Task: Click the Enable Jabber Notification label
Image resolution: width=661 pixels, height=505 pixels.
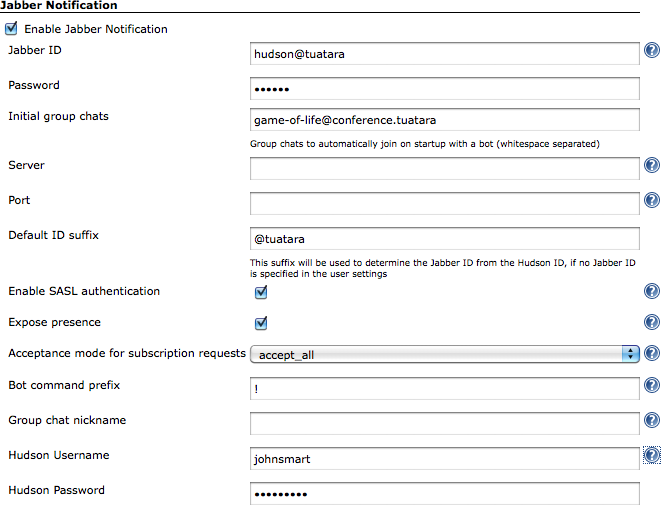Action: click(x=96, y=29)
